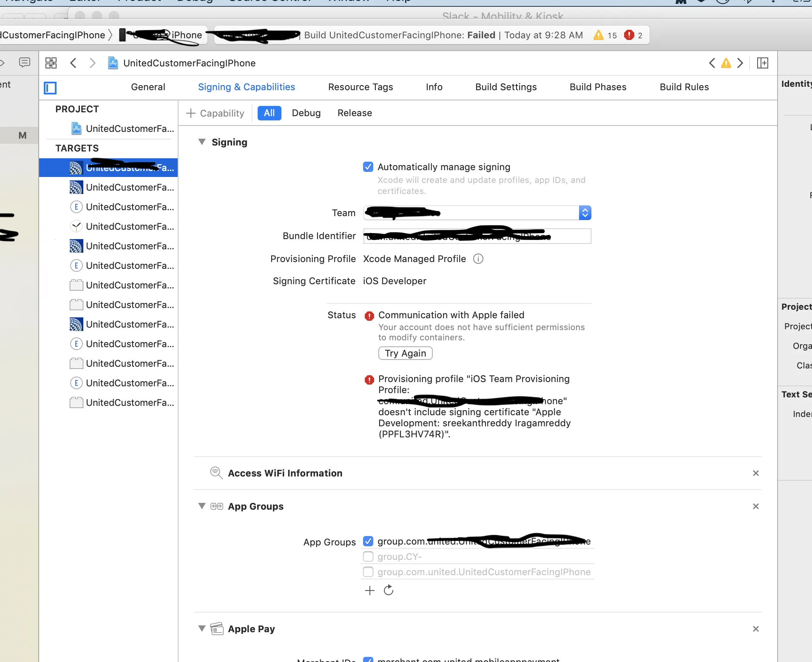The image size is (812, 662).
Task: Click the App Groups capability icon
Action: (x=217, y=506)
